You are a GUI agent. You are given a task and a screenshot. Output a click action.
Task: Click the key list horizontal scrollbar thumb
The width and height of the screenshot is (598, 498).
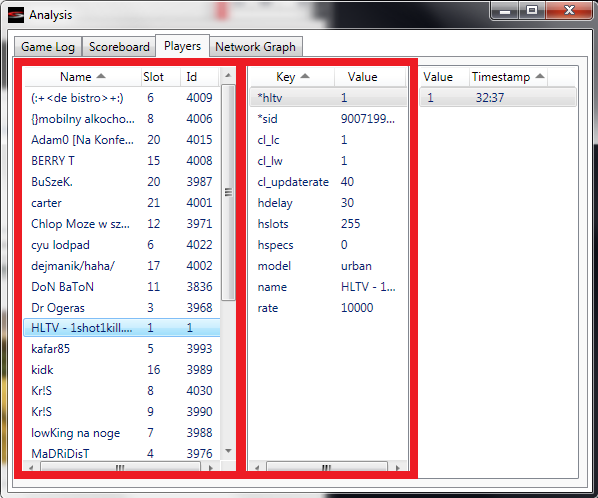coord(326,467)
